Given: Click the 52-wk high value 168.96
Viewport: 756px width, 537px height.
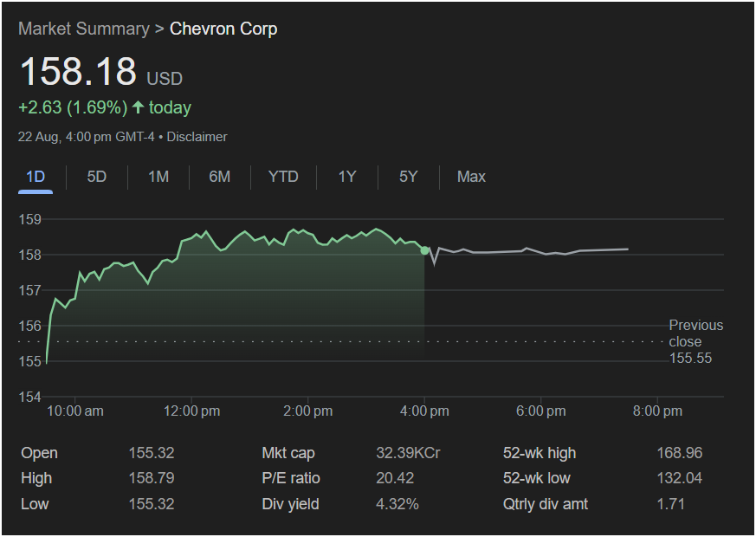Looking at the screenshot, I should 679,453.
